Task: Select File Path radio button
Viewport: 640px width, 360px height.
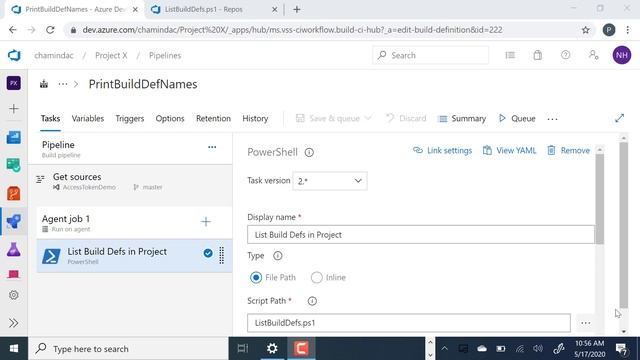Action: click(x=256, y=278)
